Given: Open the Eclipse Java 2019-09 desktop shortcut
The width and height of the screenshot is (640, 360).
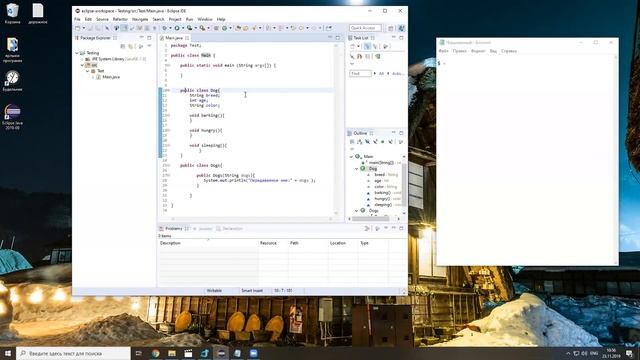Looking at the screenshot, I should (12, 117).
